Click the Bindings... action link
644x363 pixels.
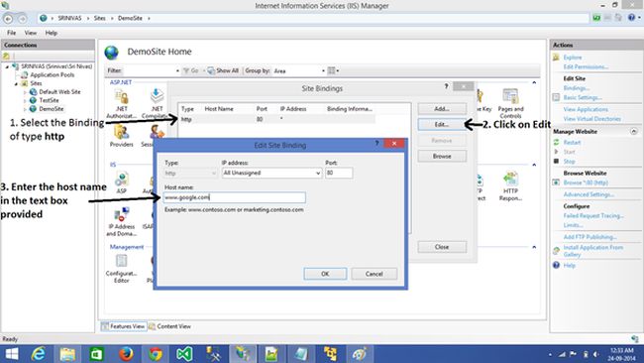(577, 88)
